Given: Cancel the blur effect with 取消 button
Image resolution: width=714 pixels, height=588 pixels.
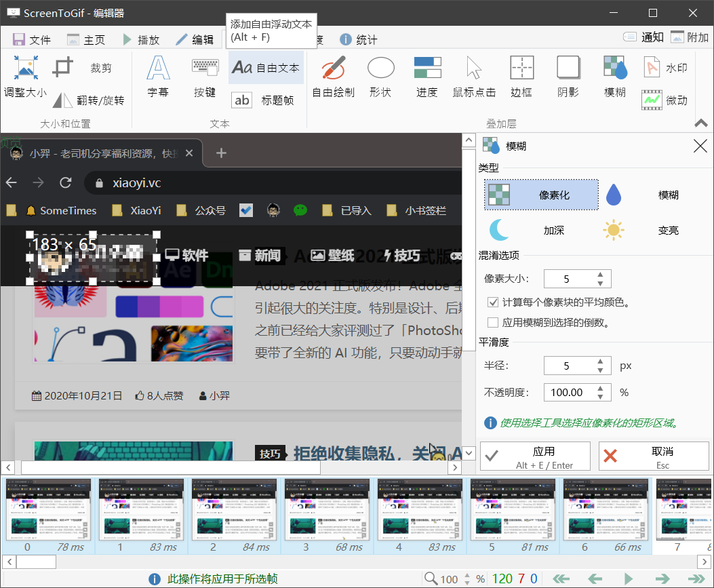Looking at the screenshot, I should [x=653, y=456].
